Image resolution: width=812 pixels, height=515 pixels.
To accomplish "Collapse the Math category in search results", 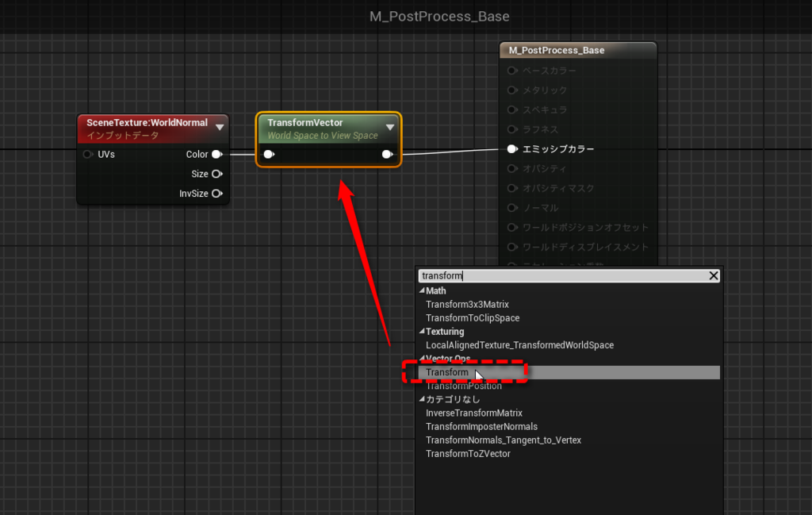I will [422, 290].
